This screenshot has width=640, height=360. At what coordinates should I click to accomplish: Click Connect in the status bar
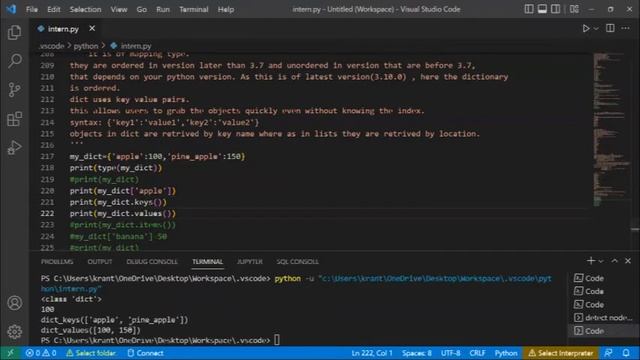[x=145, y=353]
